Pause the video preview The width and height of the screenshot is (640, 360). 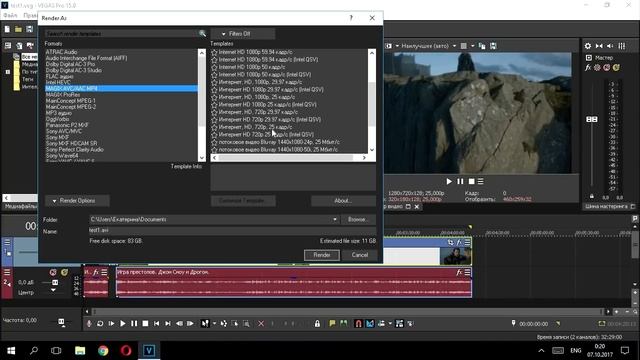[460, 181]
